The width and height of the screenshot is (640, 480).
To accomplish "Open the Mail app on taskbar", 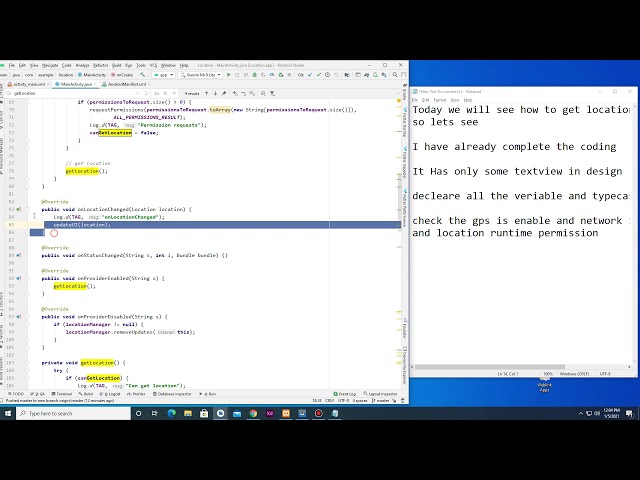I will 237,413.
